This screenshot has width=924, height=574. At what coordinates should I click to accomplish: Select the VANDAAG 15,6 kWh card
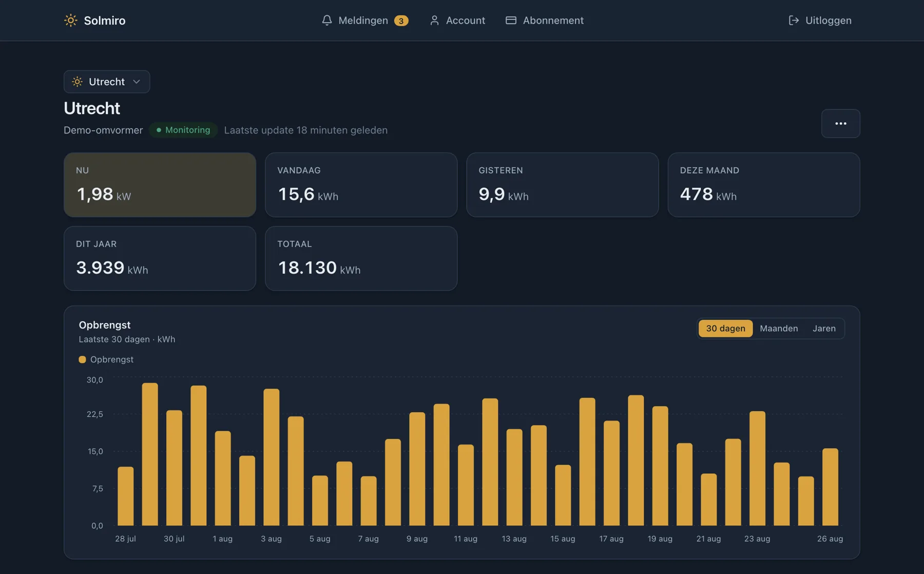coord(361,185)
